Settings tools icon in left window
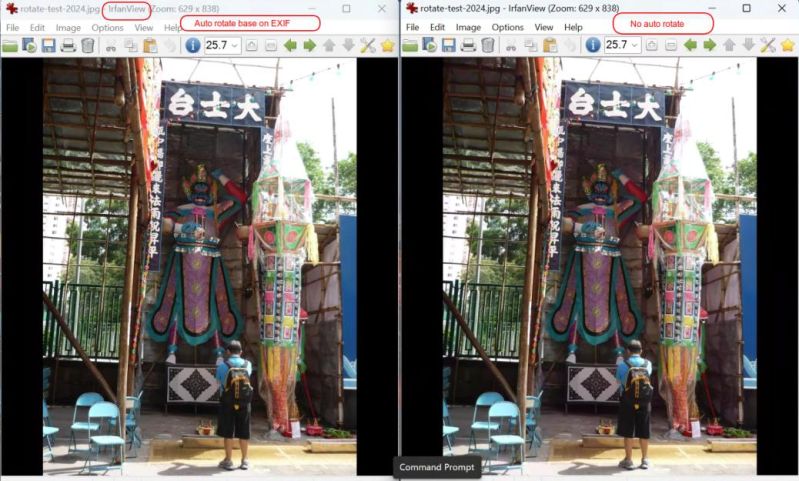Image resolution: width=799 pixels, height=481 pixels. (368, 46)
